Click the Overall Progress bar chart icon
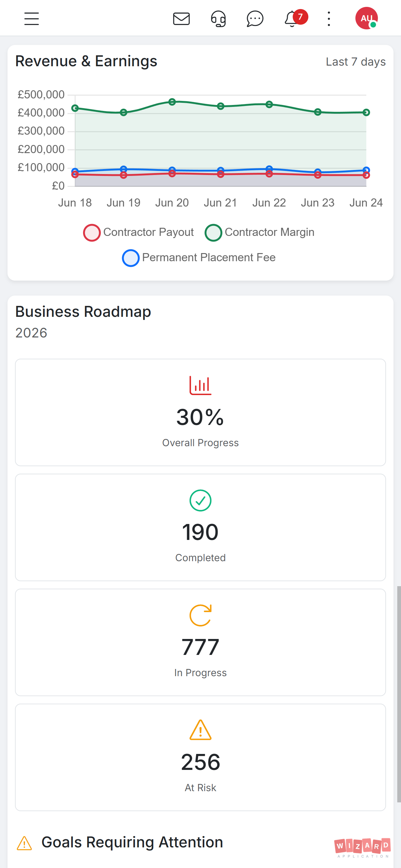The image size is (401, 868). pos(200,385)
